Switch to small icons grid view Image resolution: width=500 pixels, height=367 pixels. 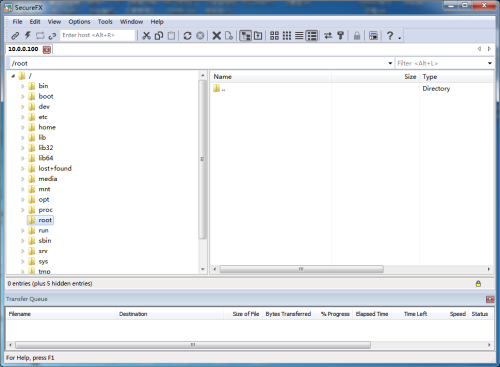click(287, 36)
